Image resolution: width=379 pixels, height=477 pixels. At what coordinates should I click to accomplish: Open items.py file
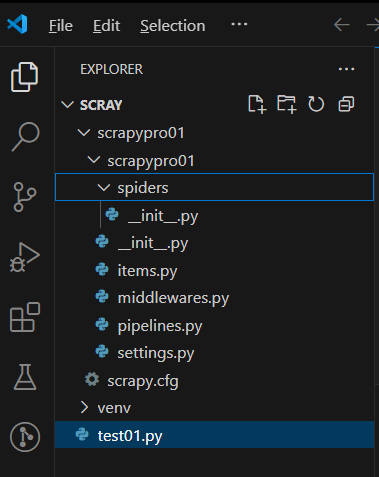point(214,270)
